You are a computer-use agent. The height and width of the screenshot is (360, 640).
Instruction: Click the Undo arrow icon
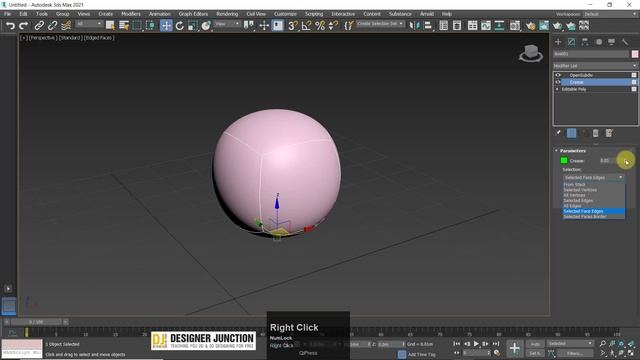point(10,26)
